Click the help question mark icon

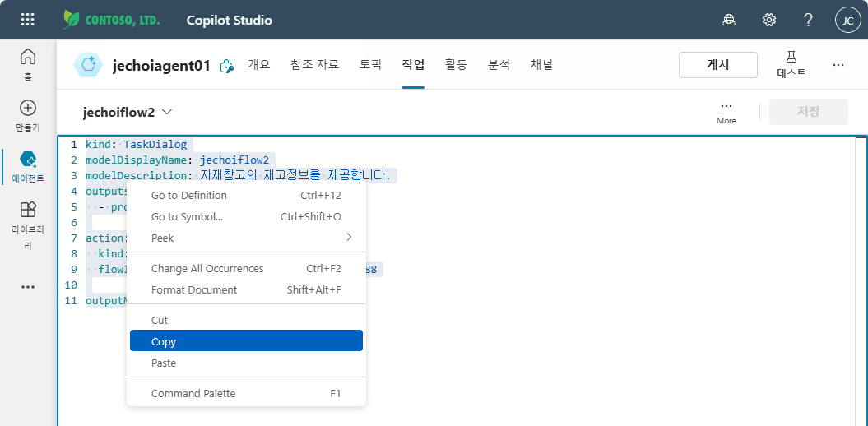[808, 20]
